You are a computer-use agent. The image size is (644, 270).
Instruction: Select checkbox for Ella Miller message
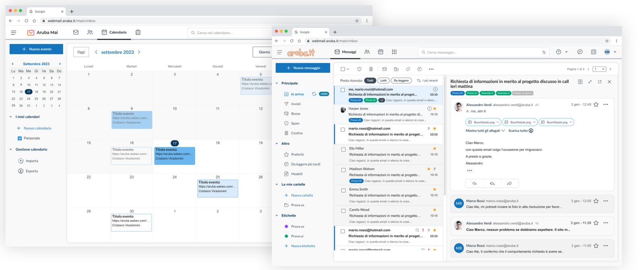click(343, 150)
